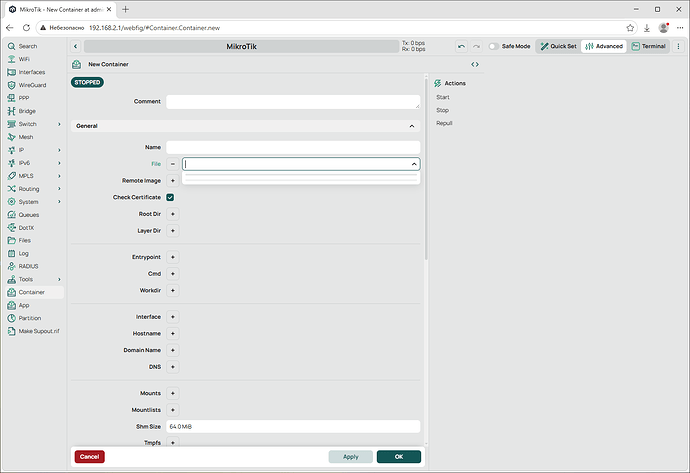Click the browser profile avatar

pyautogui.click(x=664, y=28)
